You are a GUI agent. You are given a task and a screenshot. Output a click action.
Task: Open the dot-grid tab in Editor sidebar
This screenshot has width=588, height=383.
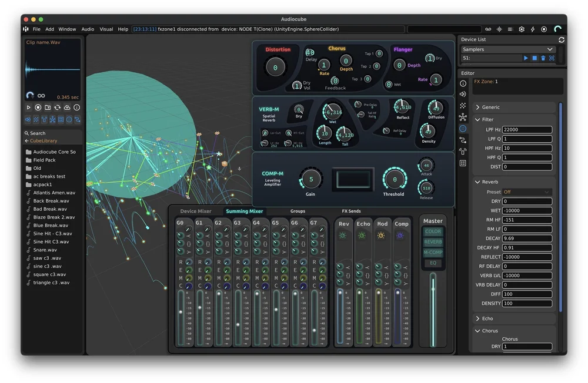(x=463, y=106)
